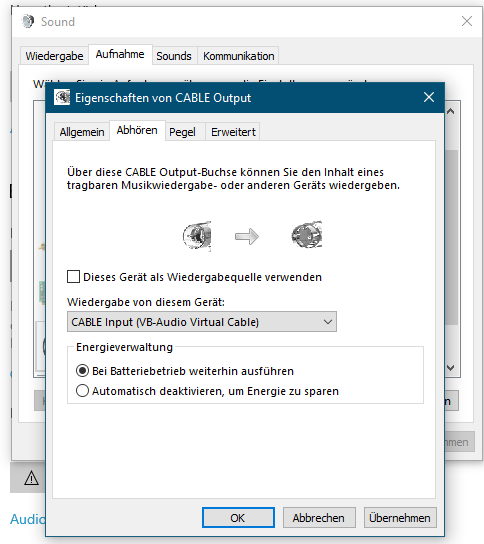
Task: Cancel with the Abbrechen button
Action: (x=319, y=518)
